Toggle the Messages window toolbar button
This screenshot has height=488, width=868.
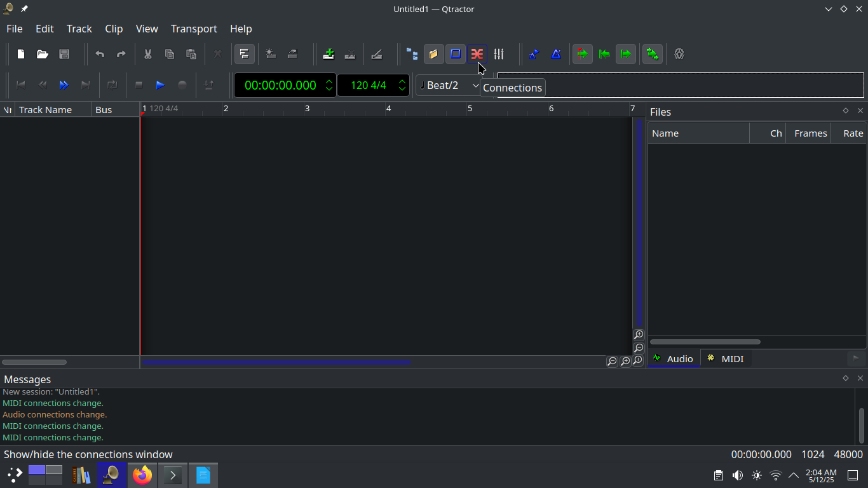(x=456, y=54)
